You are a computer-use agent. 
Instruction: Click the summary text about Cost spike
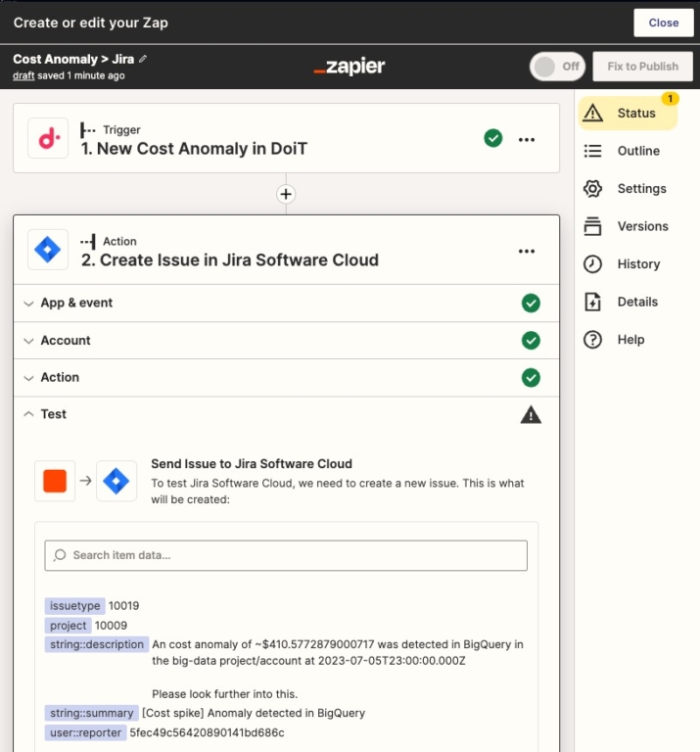coord(254,713)
